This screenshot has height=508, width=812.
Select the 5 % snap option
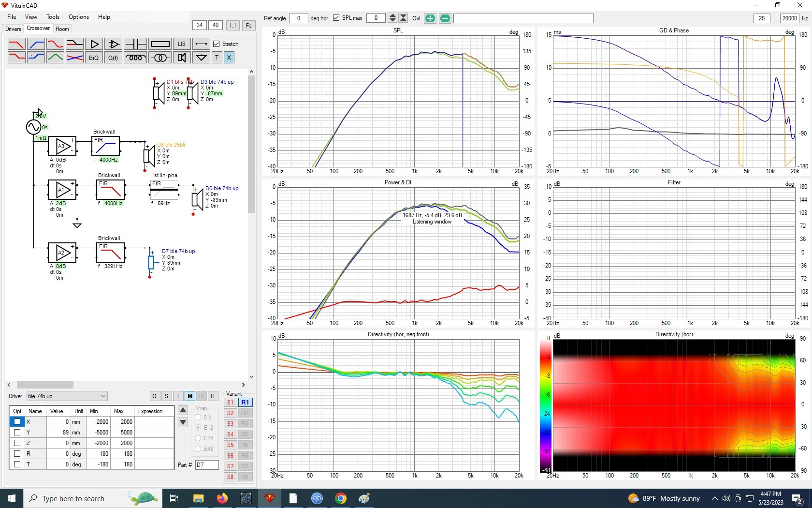(x=198, y=418)
